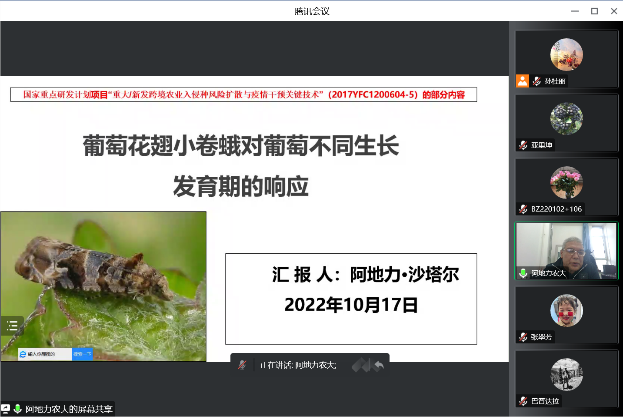Viewport: 623px width, 417px height.
Task: Click the screen share icon beside the sharing label
Action: (6, 408)
